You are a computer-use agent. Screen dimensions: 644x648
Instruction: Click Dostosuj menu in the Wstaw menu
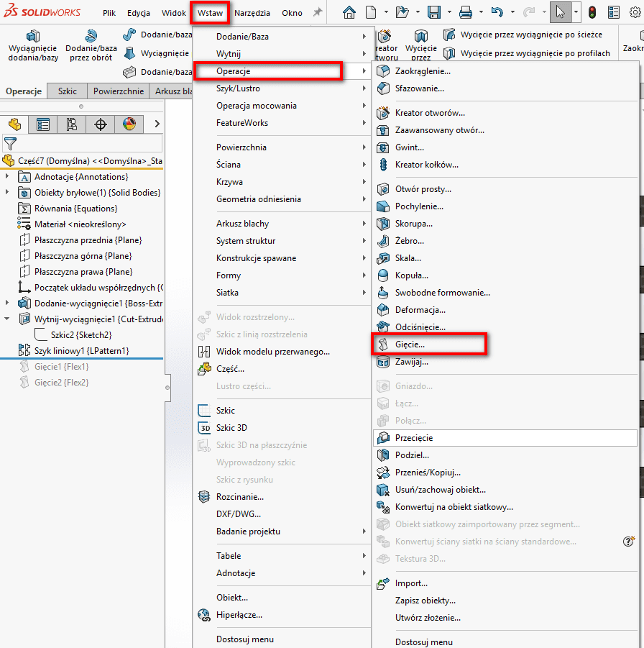tap(244, 639)
